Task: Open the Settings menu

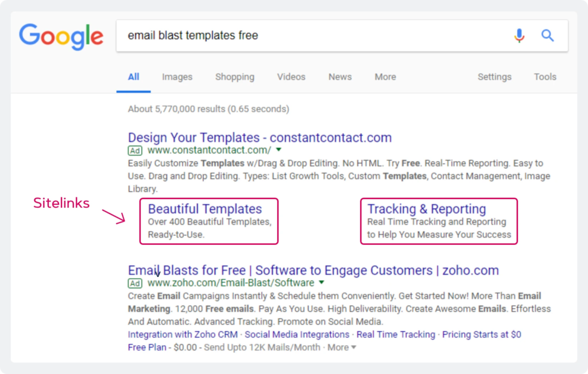Action: point(494,77)
